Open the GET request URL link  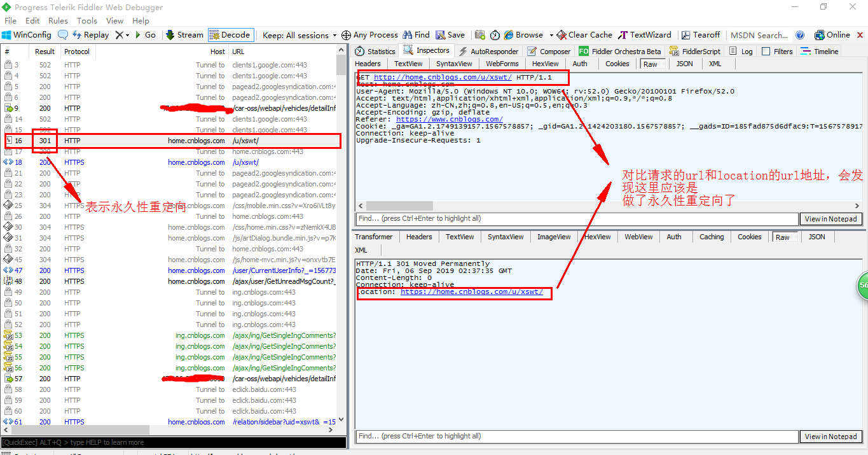click(x=443, y=78)
